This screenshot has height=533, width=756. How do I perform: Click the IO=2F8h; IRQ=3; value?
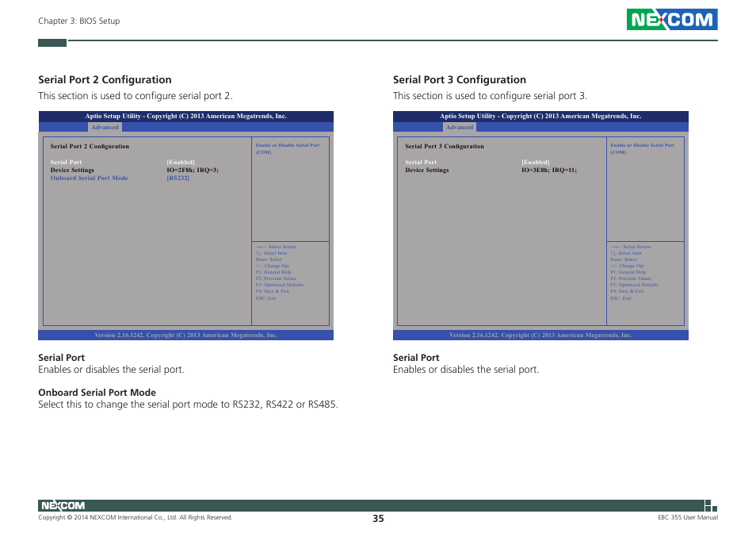[193, 170]
